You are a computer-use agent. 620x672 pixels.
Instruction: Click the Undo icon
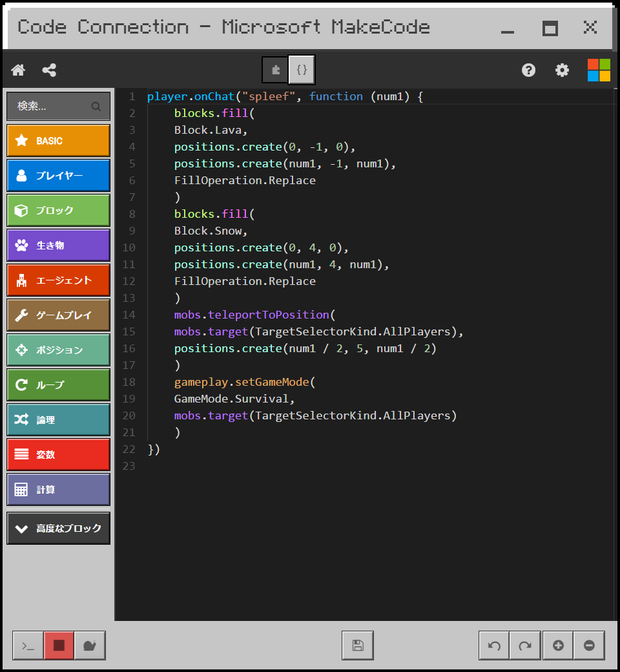click(x=493, y=645)
